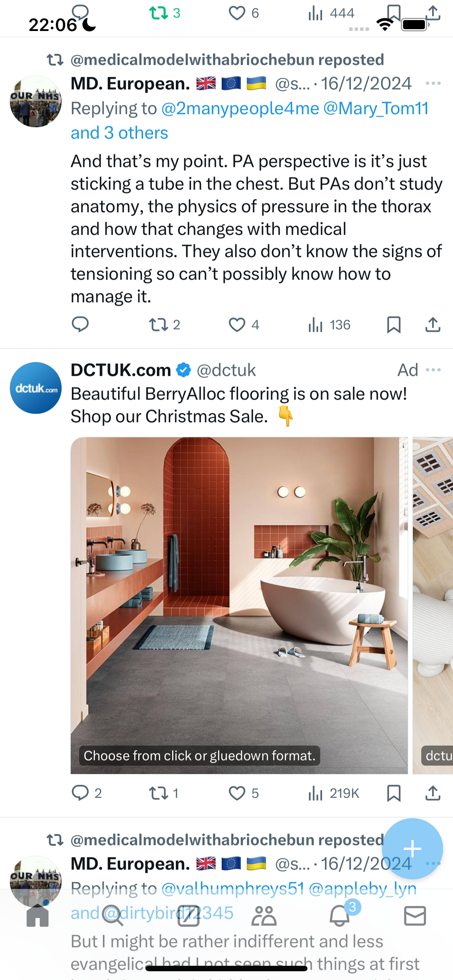The image size is (453, 980).
Task: Open more options on the first MD. European tweet
Action: click(433, 83)
